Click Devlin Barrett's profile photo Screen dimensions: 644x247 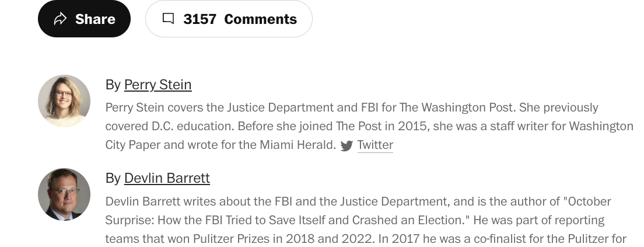tap(64, 194)
